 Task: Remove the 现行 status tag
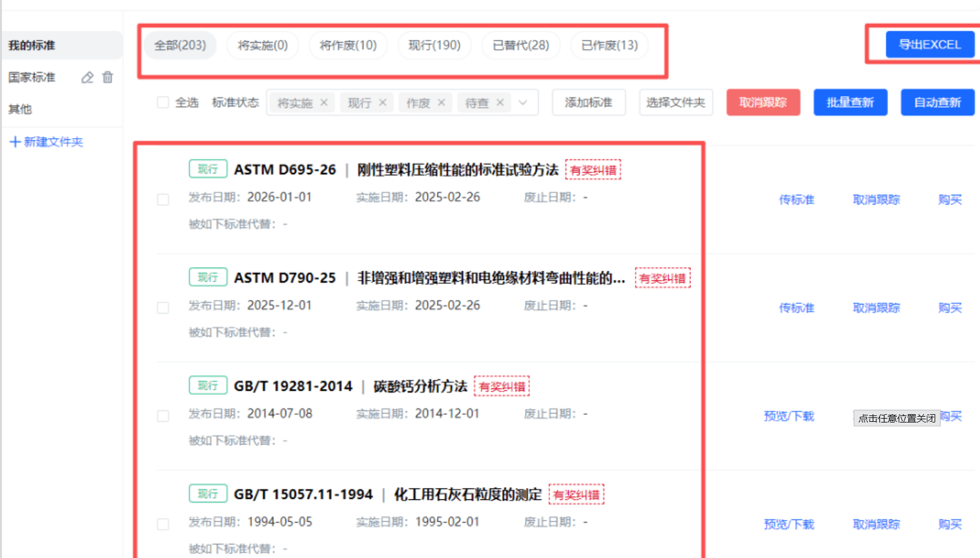point(382,103)
